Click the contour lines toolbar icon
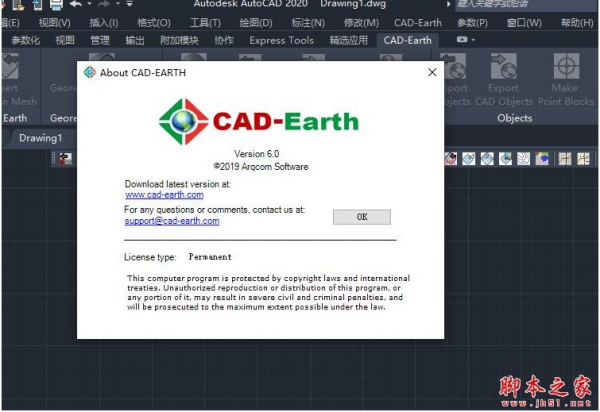Image resolution: width=600 pixels, height=412 pixels. [x=523, y=158]
